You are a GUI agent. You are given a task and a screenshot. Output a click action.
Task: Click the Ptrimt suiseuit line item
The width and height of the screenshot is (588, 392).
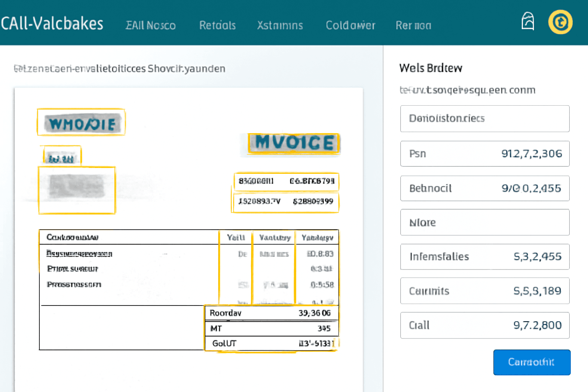point(73,269)
